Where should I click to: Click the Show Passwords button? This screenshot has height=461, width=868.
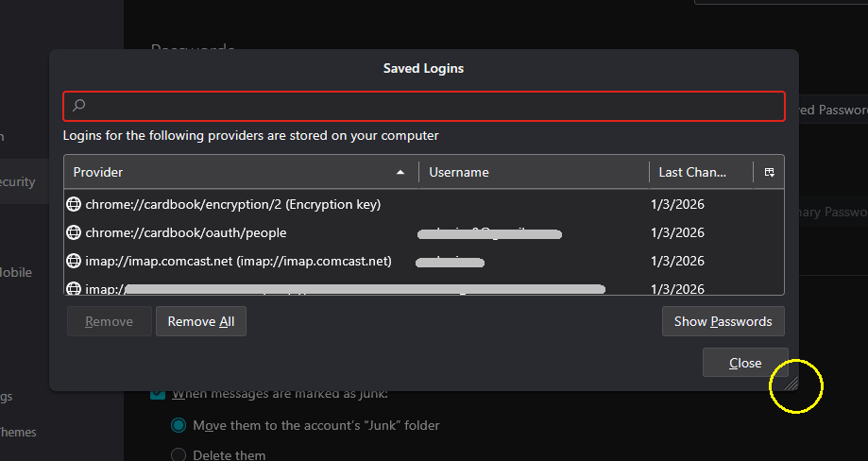click(x=723, y=322)
